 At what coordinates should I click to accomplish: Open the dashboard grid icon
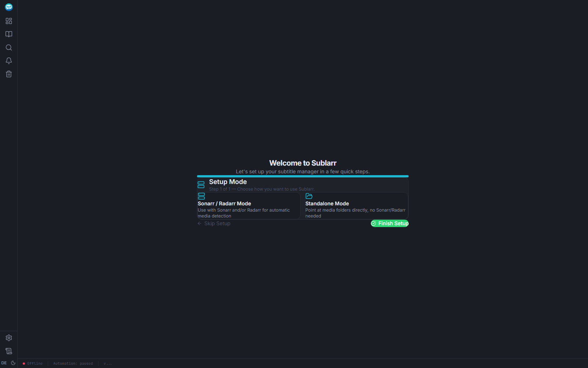pos(9,21)
